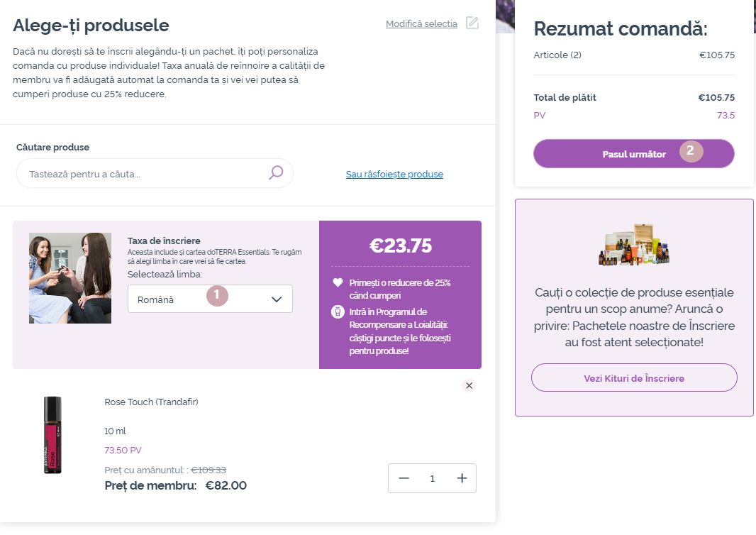Viewport: 756px width, 535px height.
Task: Follow the Sau răsfoiește produse link
Action: click(394, 174)
